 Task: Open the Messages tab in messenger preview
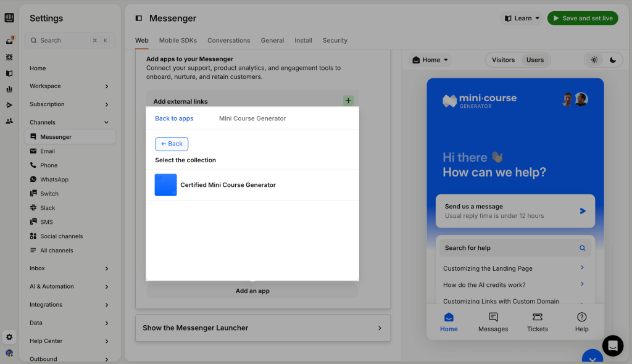[493, 322]
